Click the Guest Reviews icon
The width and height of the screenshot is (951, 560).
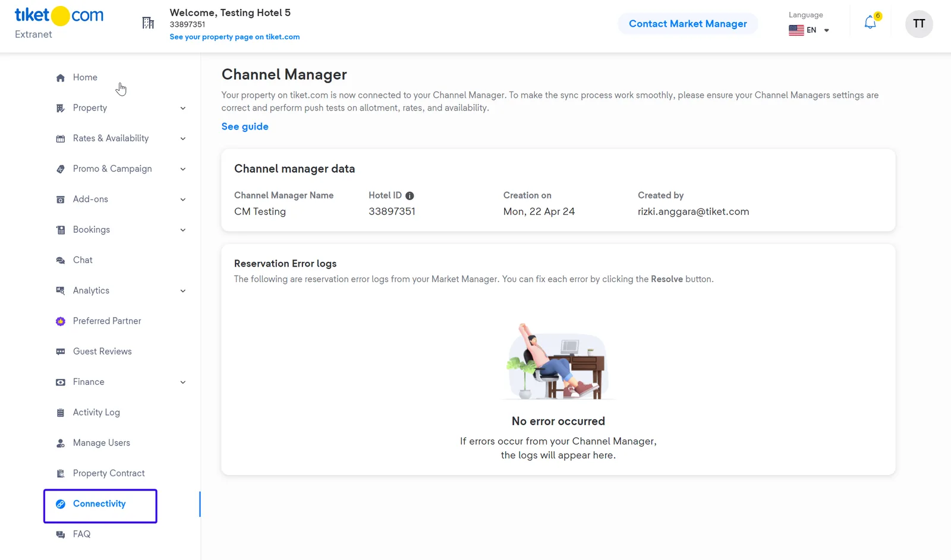click(x=60, y=352)
